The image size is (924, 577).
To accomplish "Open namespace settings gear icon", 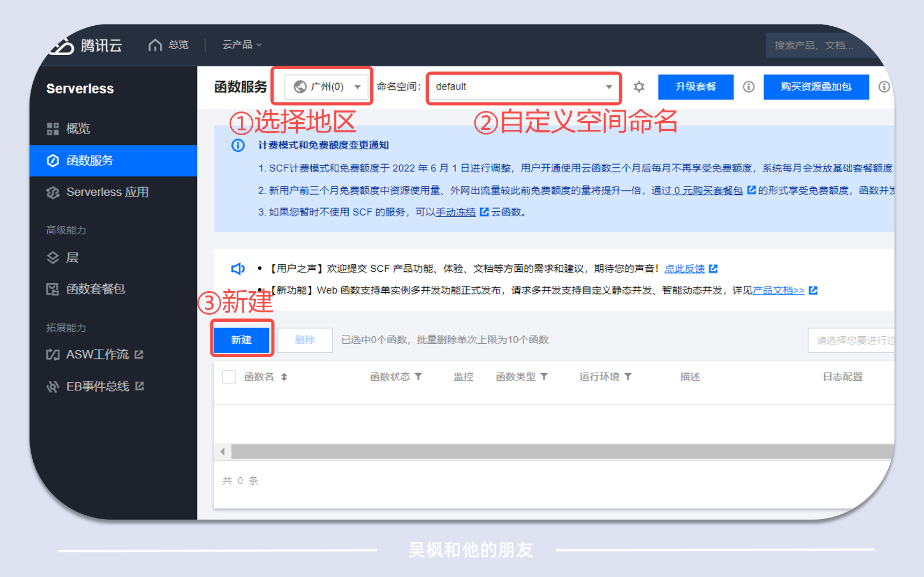I will (x=639, y=86).
